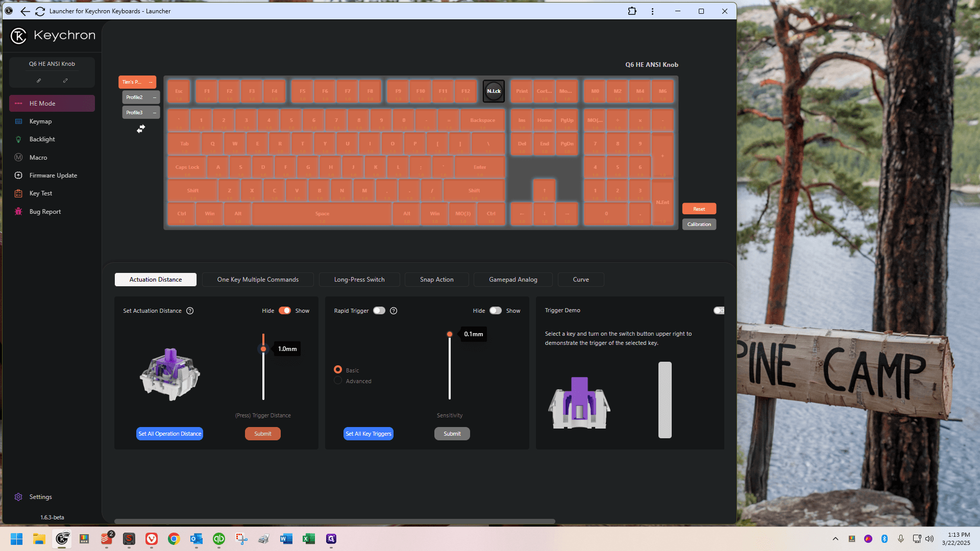Turn on the Trigger Demo switch
The image size is (980, 551).
pos(719,310)
